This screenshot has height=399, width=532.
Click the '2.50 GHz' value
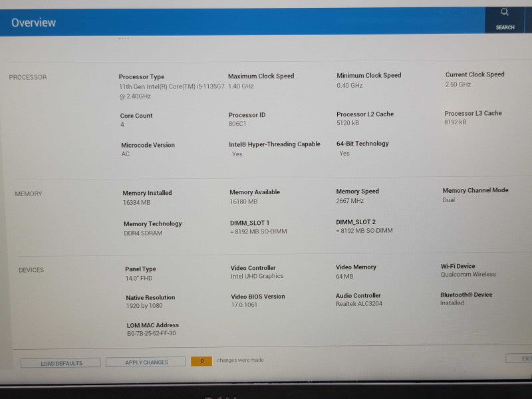458,84
